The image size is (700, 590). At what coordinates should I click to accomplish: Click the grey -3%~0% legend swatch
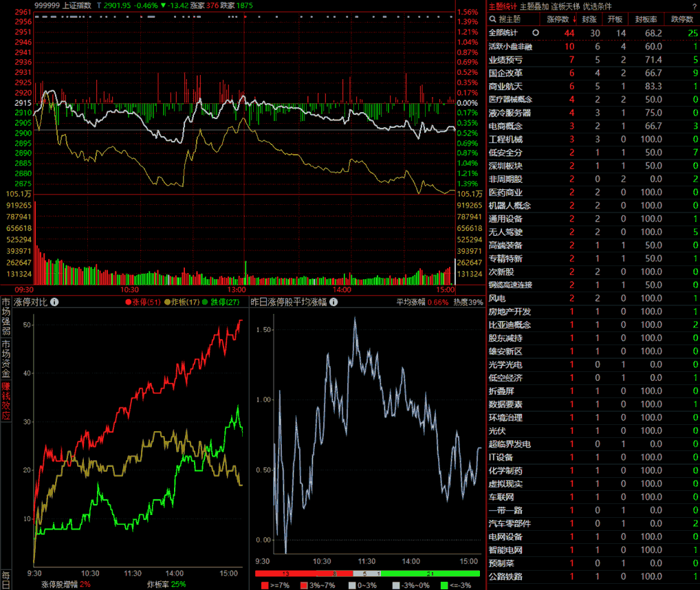click(396, 585)
